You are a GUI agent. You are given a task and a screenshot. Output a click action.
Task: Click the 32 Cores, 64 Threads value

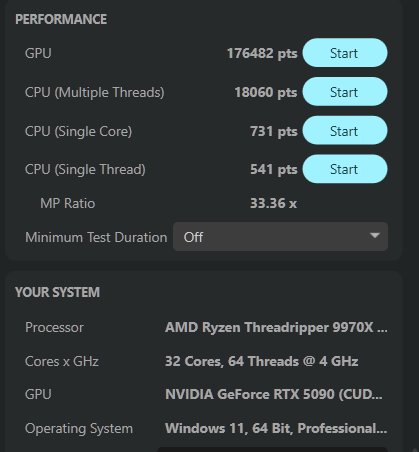coord(262,361)
